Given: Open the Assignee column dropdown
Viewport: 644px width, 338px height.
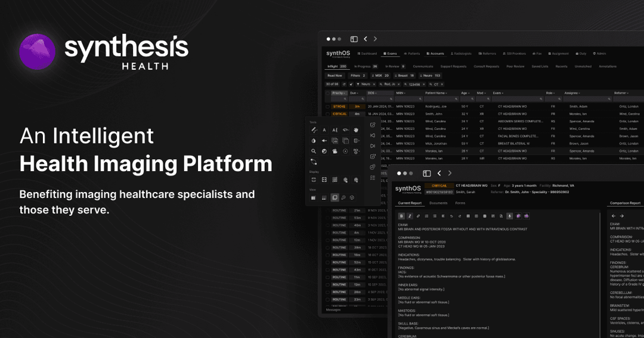Looking at the screenshot, I should click(572, 93).
